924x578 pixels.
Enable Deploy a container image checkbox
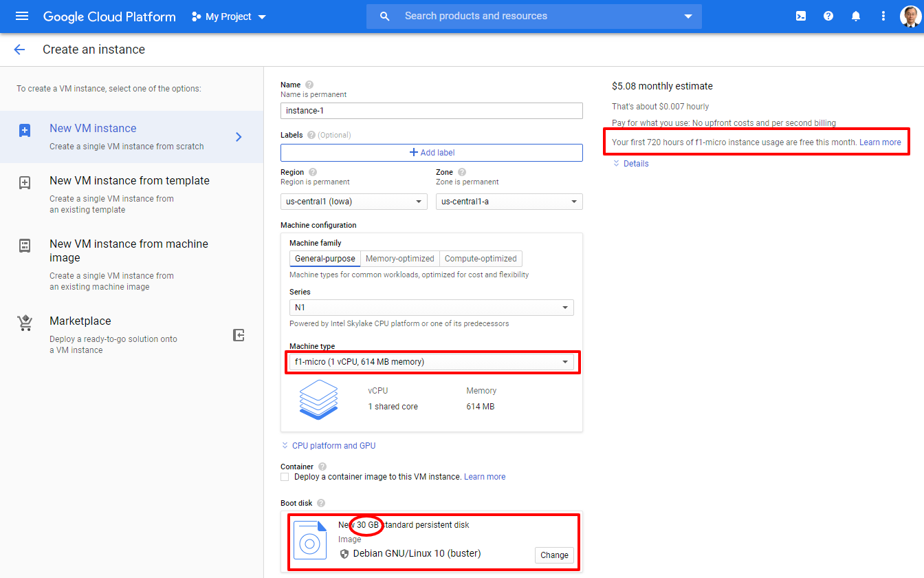tap(285, 477)
